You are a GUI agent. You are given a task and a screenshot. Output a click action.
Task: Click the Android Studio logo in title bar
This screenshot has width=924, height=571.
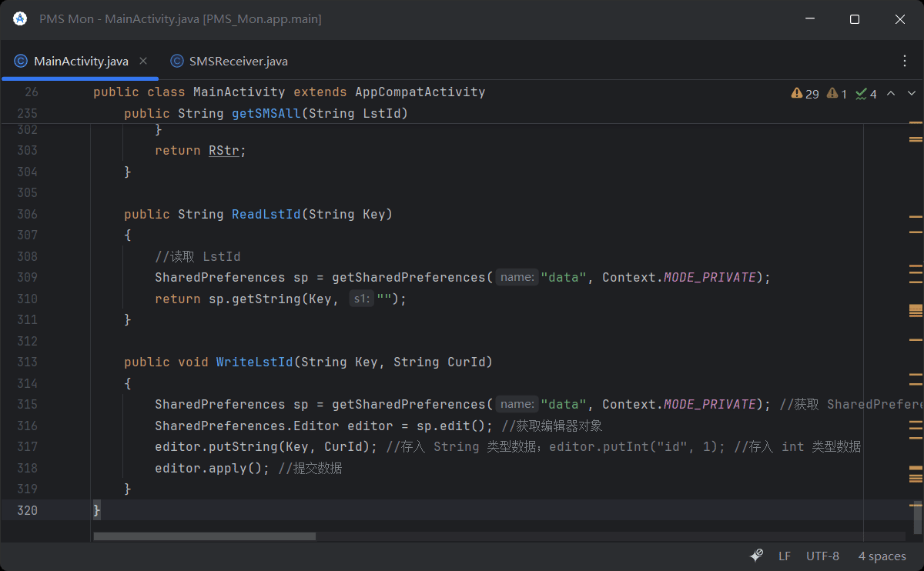(x=19, y=18)
